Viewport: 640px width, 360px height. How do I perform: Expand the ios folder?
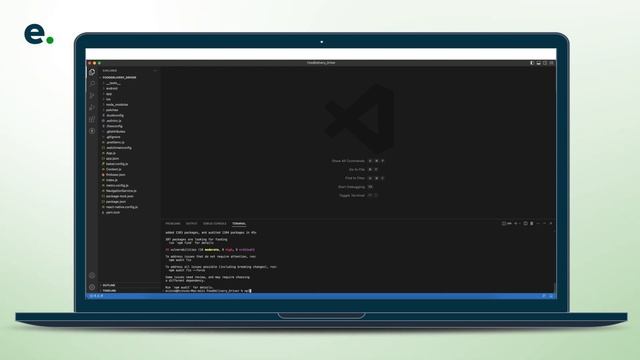point(108,99)
